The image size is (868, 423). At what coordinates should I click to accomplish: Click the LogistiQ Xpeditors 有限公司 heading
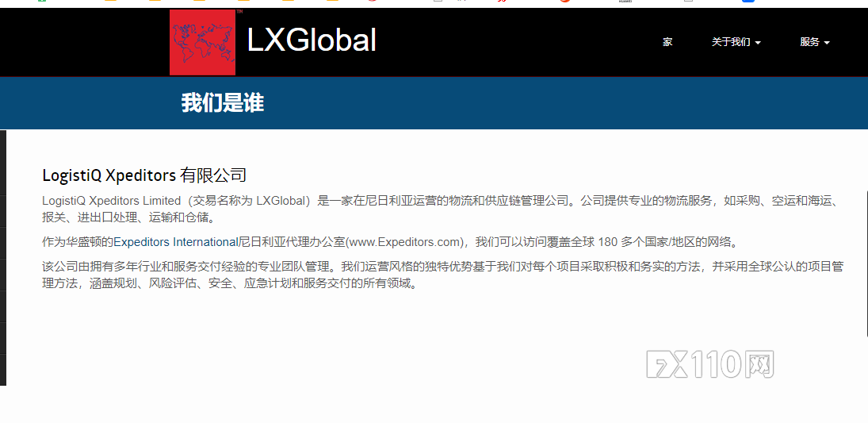click(x=144, y=175)
